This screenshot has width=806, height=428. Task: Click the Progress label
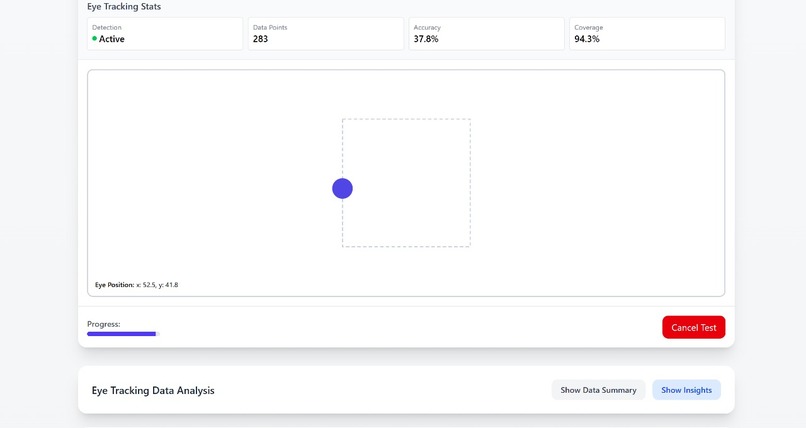tap(104, 324)
